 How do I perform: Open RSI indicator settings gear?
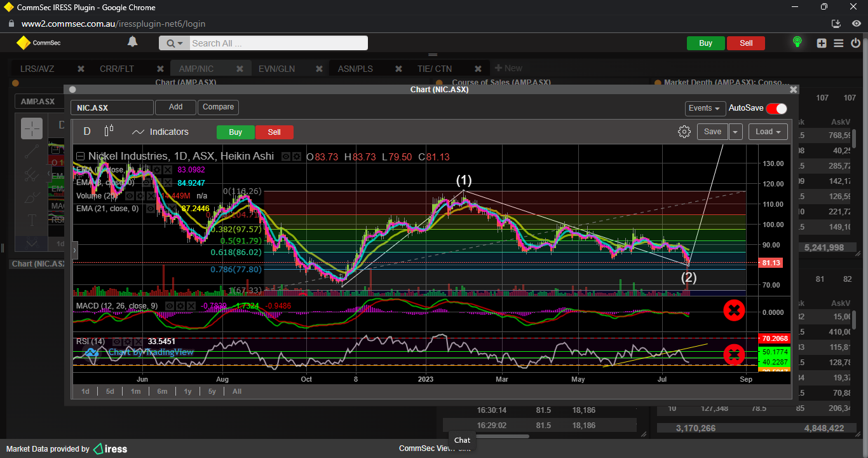[128, 342]
